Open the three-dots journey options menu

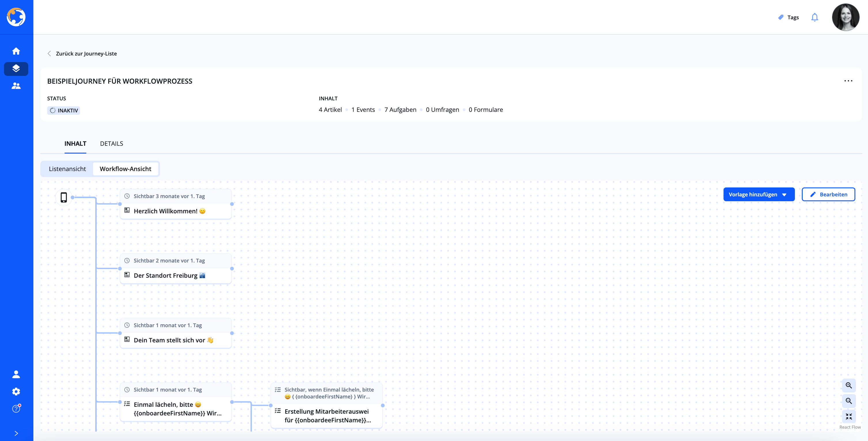848,81
